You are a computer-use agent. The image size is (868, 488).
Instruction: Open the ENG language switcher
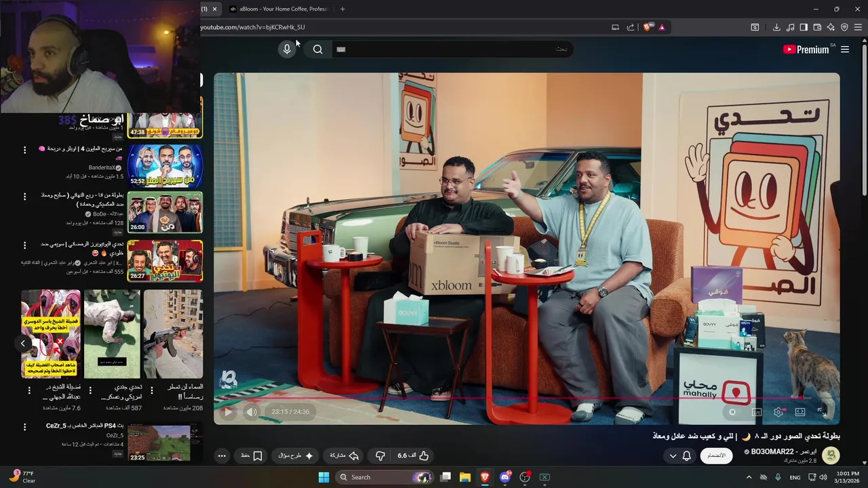click(x=795, y=477)
